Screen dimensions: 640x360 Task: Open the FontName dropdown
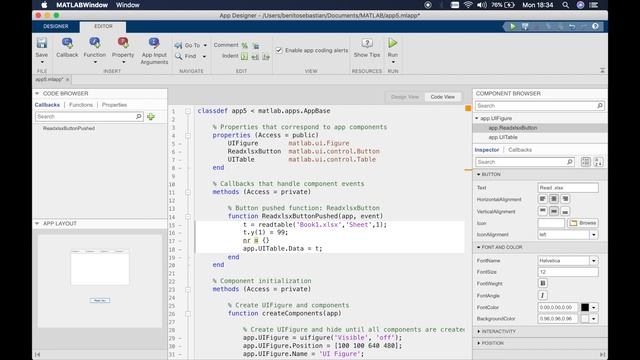[593, 260]
